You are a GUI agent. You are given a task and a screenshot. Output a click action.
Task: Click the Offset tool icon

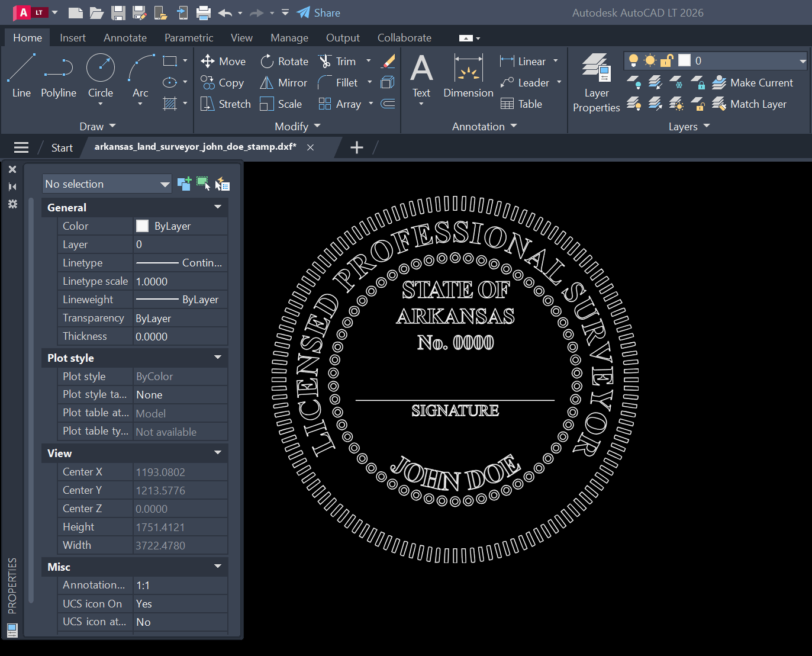(x=388, y=104)
